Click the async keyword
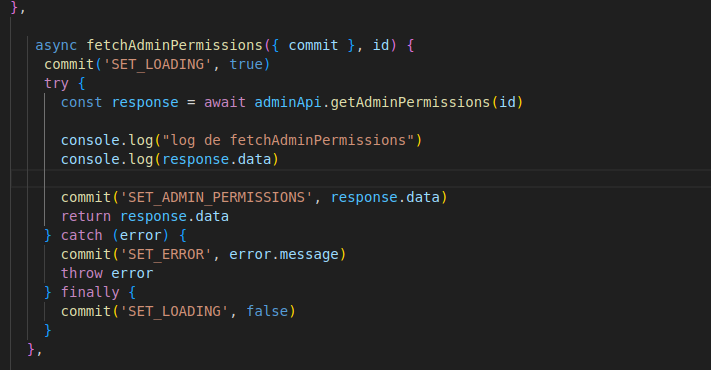The height and width of the screenshot is (370, 711). [x=56, y=45]
